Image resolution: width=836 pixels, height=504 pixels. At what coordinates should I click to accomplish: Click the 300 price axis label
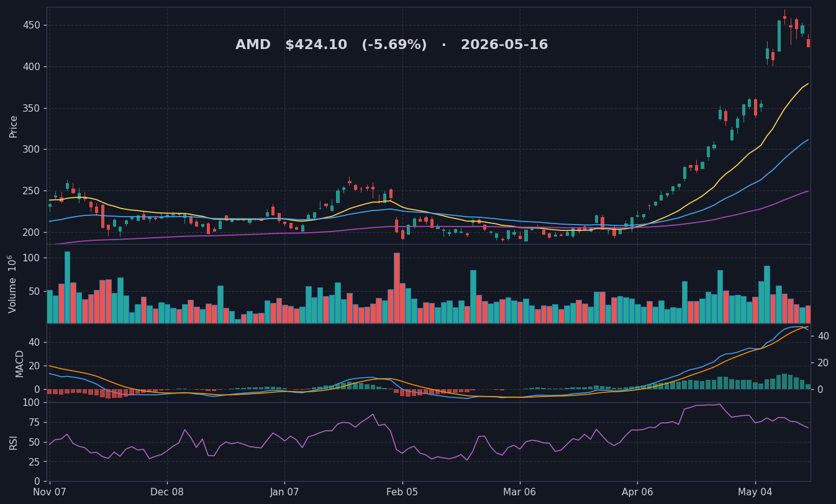(x=32, y=150)
